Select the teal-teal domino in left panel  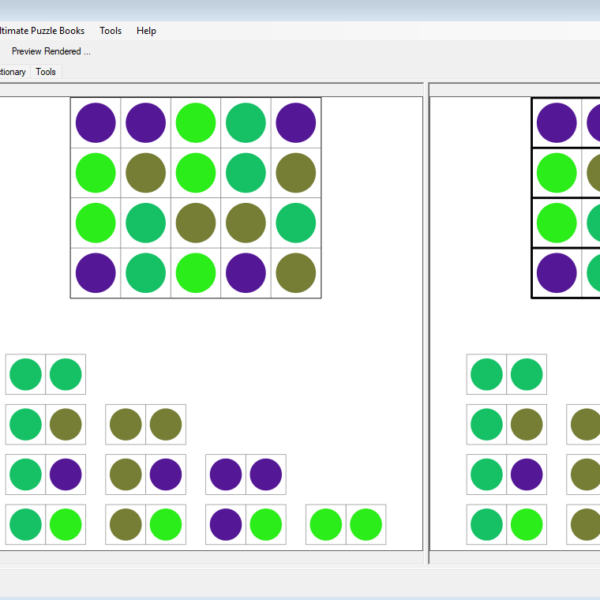coord(45,374)
